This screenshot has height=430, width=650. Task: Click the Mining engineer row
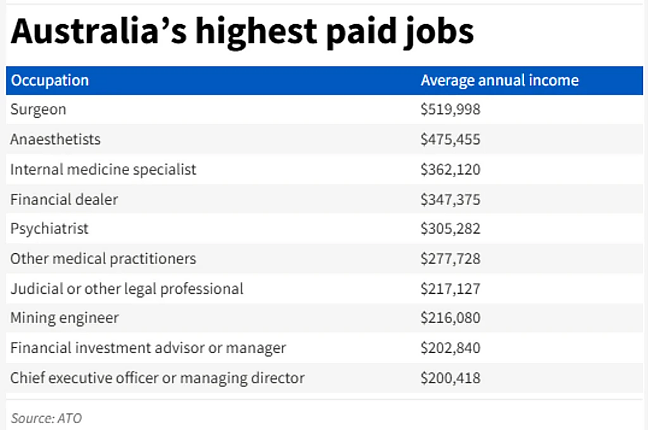tap(325, 318)
